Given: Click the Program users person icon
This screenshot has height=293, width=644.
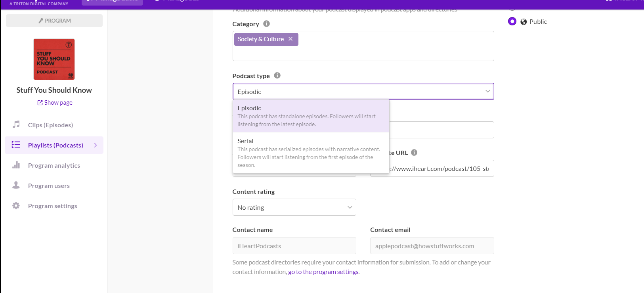Looking at the screenshot, I should pos(16,185).
